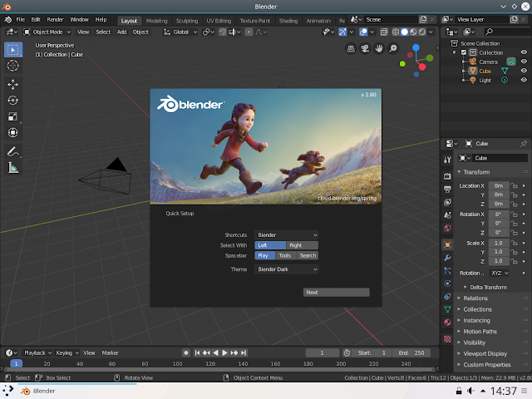Screen dimensions: 532x399
Task: Select the Rotate tool
Action: tap(13, 101)
